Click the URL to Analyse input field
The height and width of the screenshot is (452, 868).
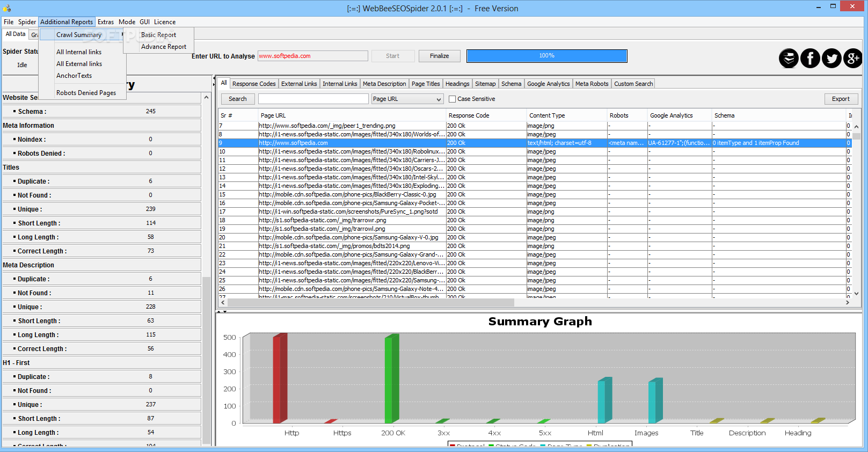[x=312, y=56]
